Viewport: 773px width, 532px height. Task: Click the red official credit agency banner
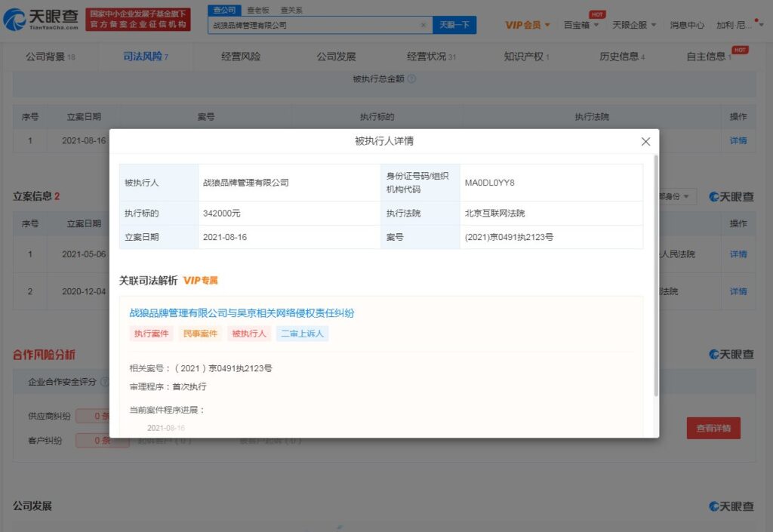pos(138,19)
